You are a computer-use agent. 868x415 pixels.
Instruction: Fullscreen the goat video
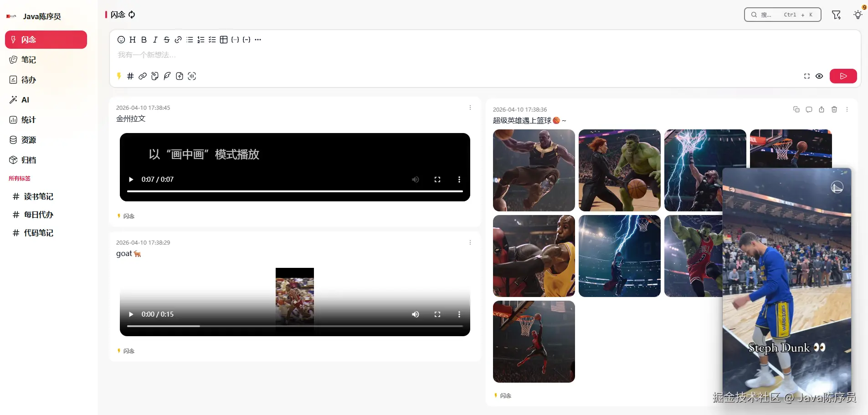click(437, 314)
